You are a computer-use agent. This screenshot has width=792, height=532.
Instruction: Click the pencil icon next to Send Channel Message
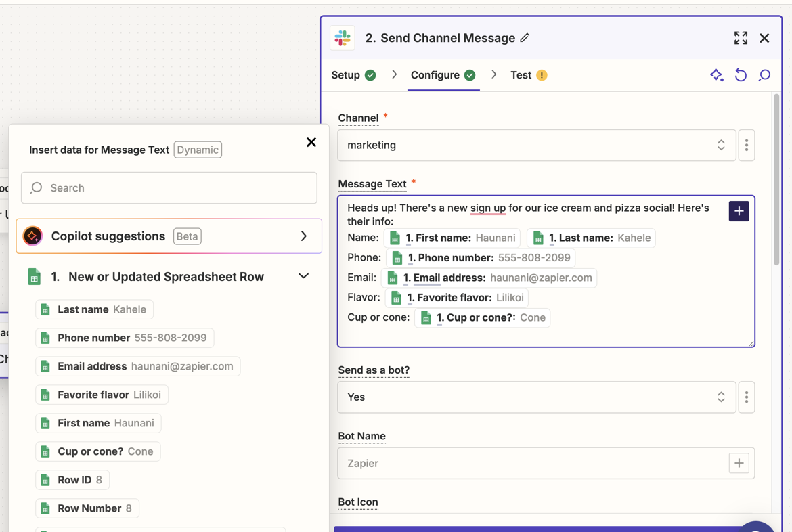click(525, 38)
